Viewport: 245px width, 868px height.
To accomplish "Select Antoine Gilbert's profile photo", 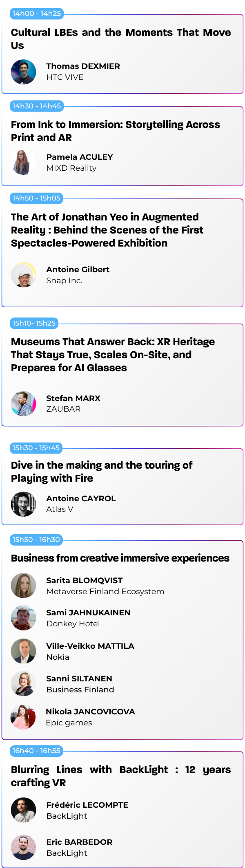I will [x=23, y=275].
